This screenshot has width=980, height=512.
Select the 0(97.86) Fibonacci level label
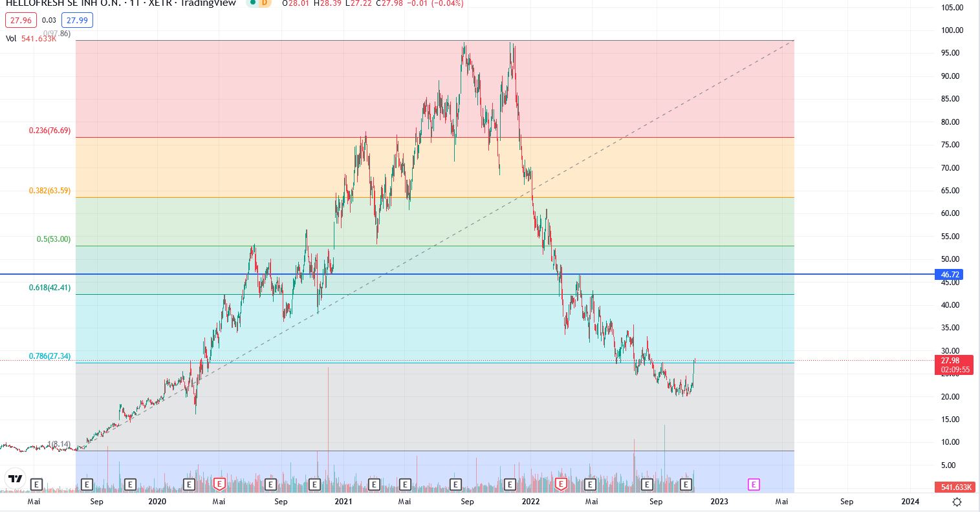[x=57, y=33]
